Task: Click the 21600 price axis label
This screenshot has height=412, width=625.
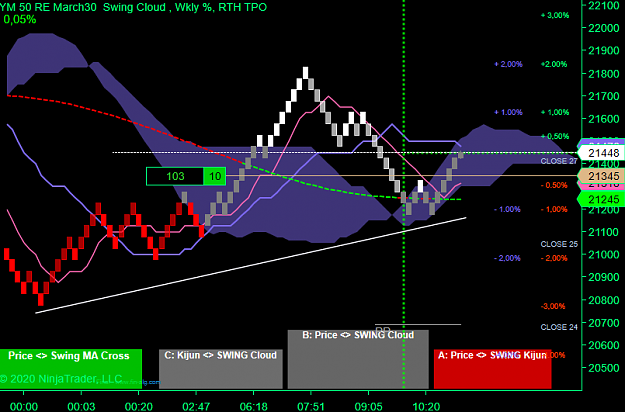Action: (603, 119)
